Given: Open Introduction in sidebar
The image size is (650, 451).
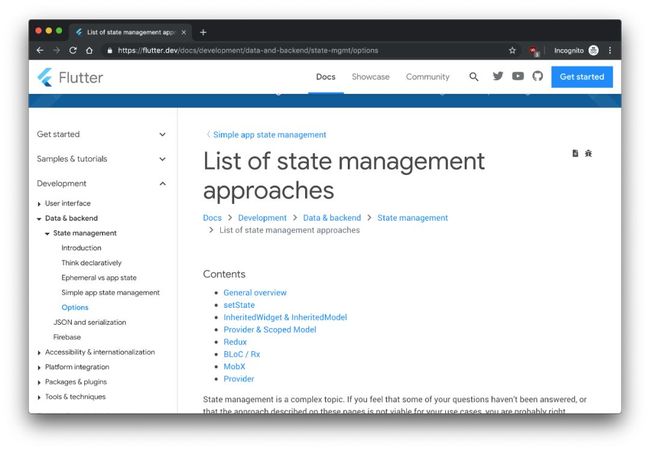Looking at the screenshot, I should 81,248.
